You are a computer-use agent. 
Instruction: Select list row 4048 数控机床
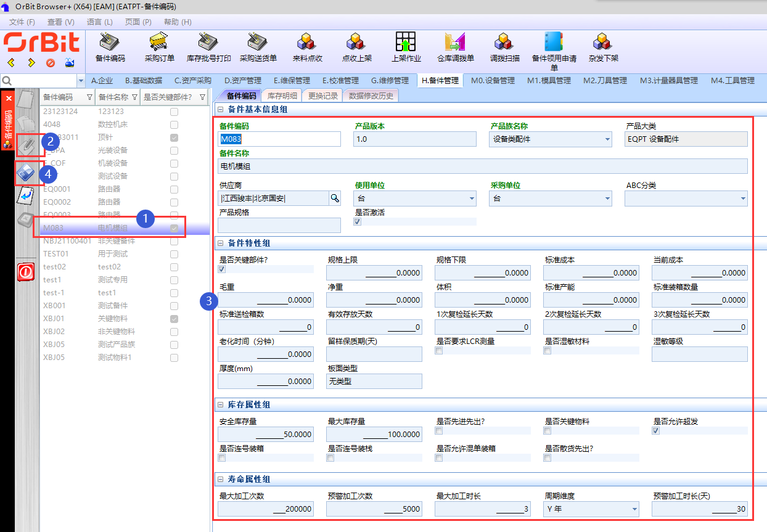125,125
